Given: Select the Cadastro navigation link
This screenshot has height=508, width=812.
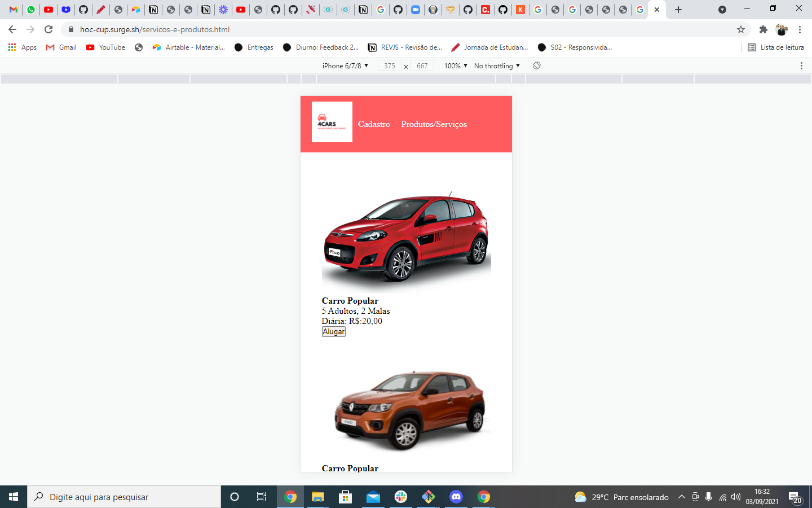Looking at the screenshot, I should tap(373, 124).
